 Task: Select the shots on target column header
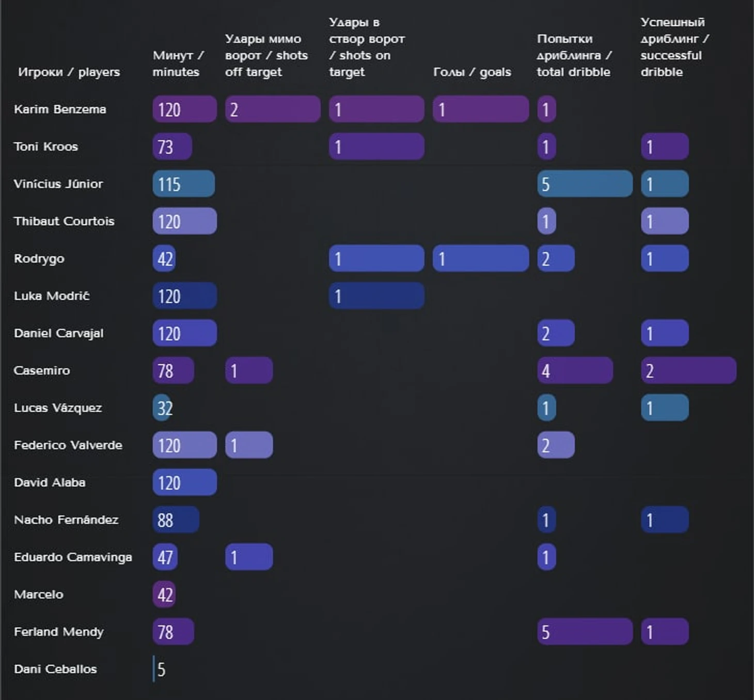(x=367, y=47)
